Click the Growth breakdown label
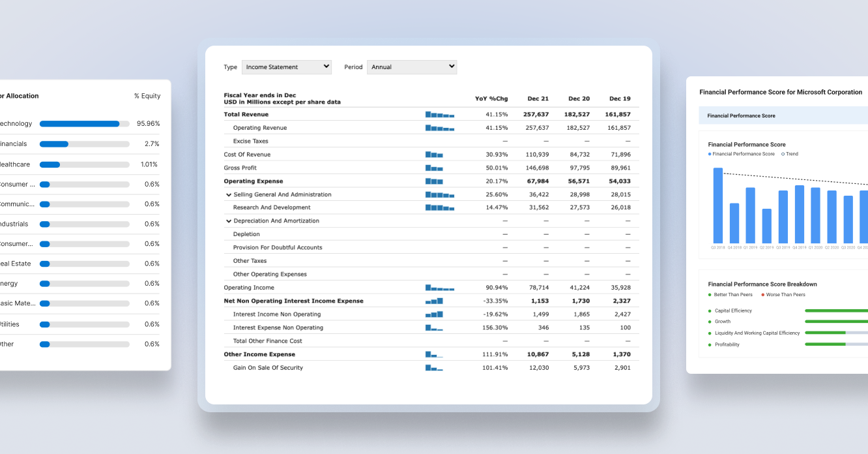This screenshot has width=868, height=454. [x=723, y=321]
